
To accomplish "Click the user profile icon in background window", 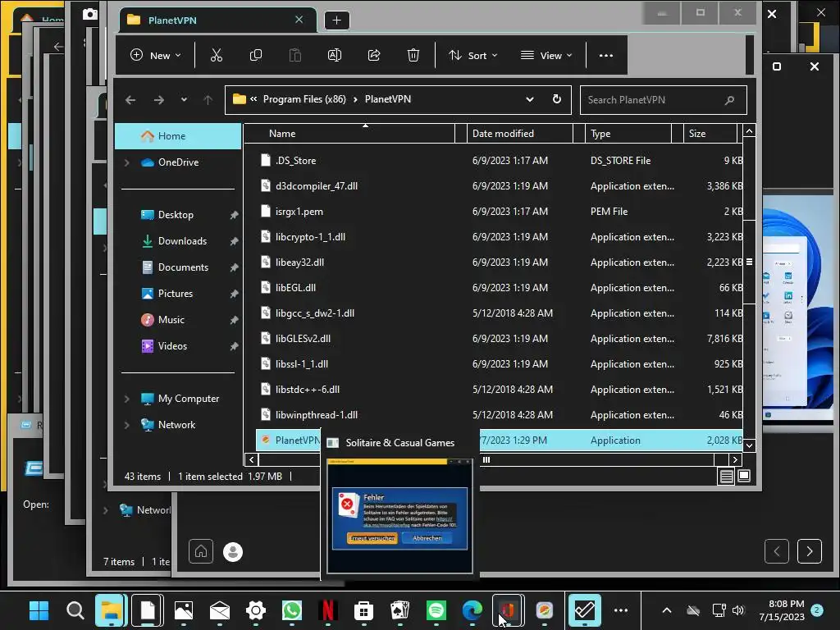I will tap(233, 552).
